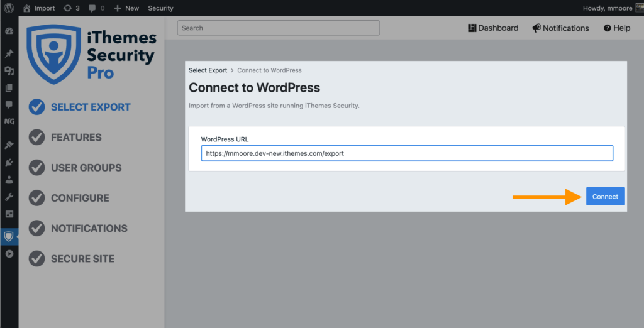The width and height of the screenshot is (644, 328).
Task: Open Comments icon in WordPress sidebar
Action: 9,105
